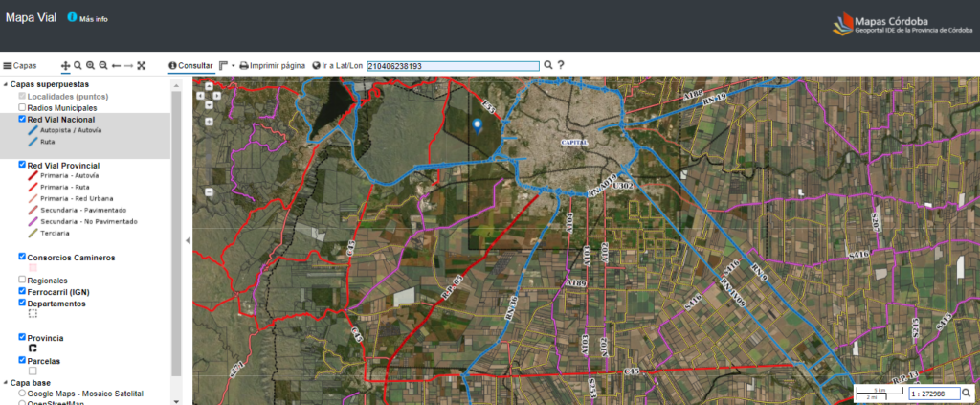Click the layer panel scrollbar thumb
The width and height of the screenshot is (980, 405).
tap(176, 232)
